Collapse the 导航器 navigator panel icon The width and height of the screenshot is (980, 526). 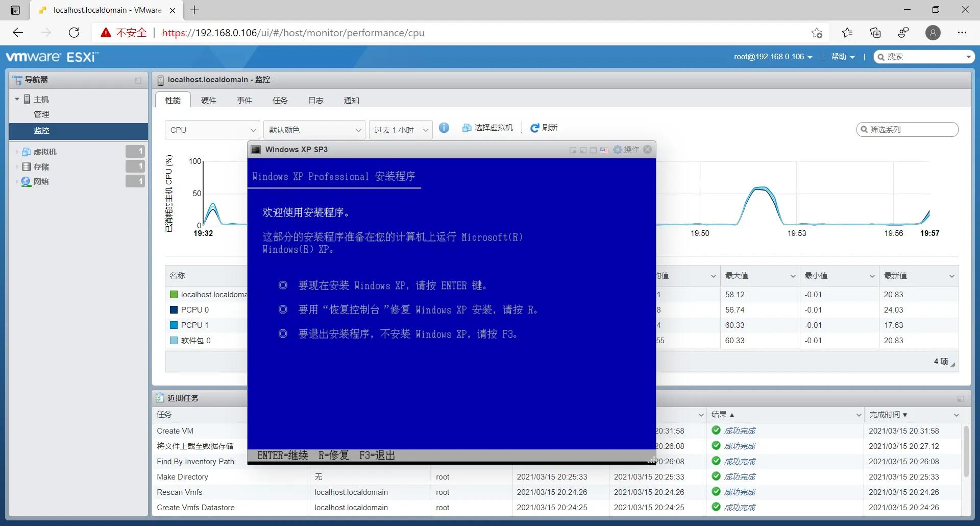(x=138, y=80)
